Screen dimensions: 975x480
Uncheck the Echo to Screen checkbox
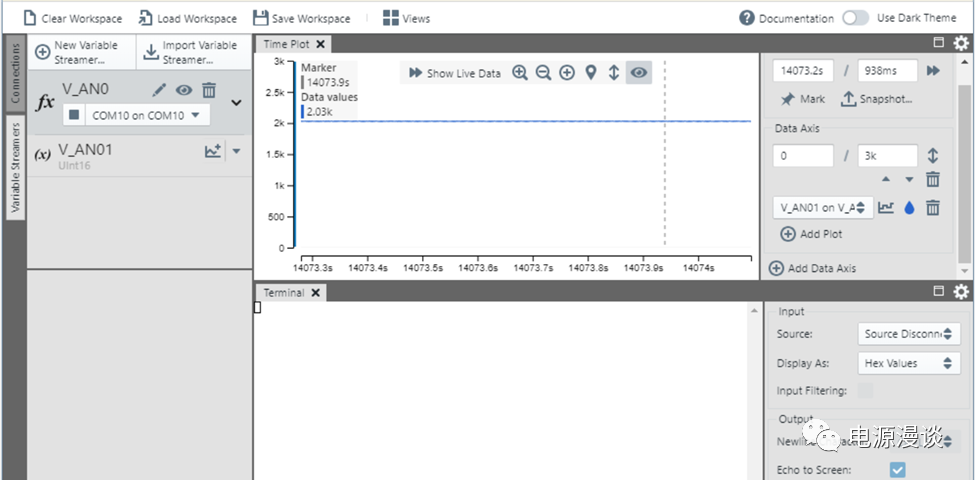pos(897,469)
